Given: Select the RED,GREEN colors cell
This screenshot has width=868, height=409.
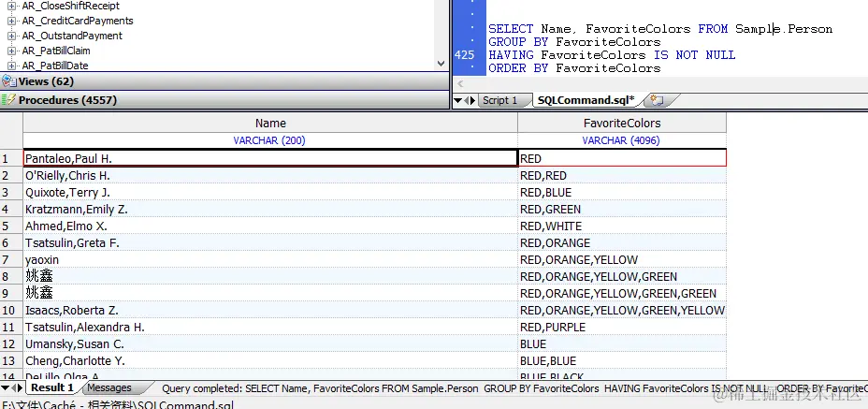Looking at the screenshot, I should (622, 210).
